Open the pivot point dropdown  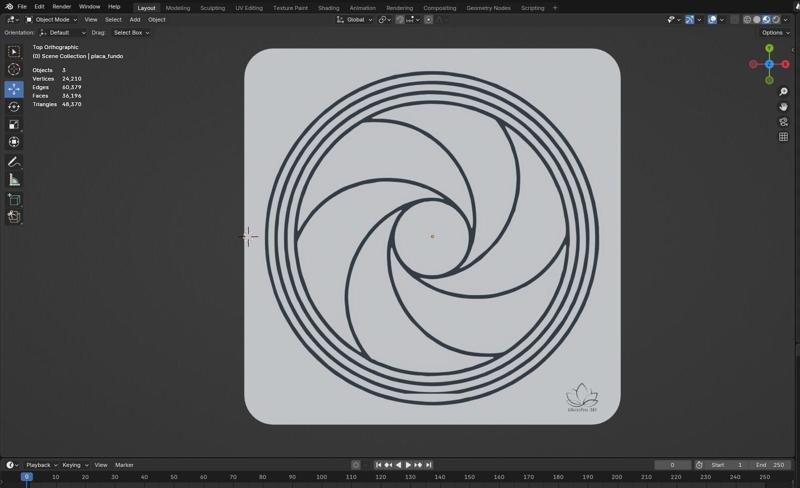click(385, 19)
